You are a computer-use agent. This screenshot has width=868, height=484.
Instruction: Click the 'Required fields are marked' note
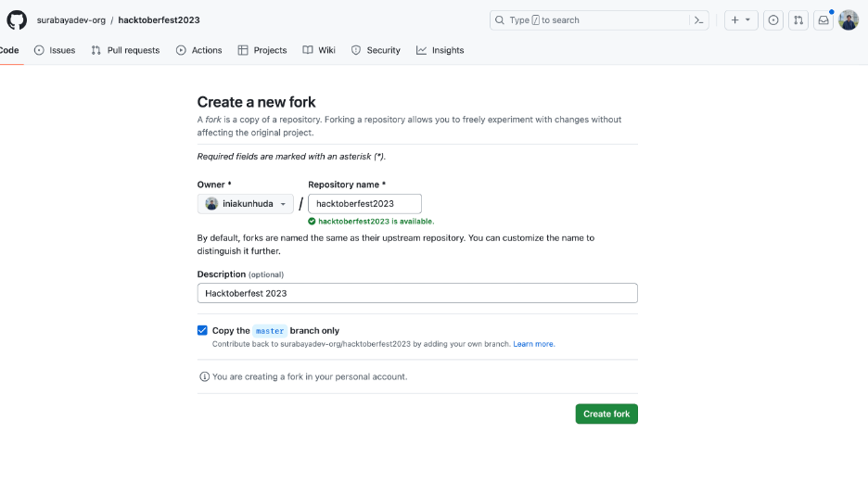click(x=291, y=157)
